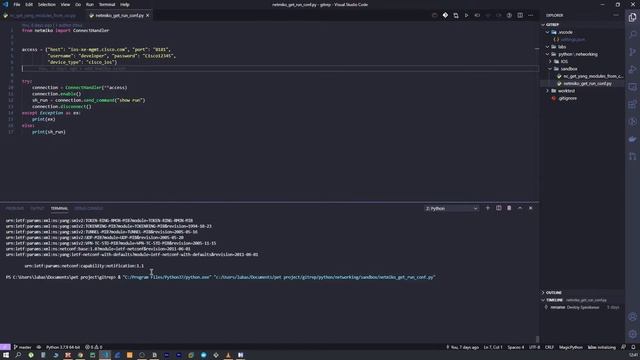Viewport: 640px width, 360px height.
Task: Open Explorer panel more actions ellipsis
Action: point(616,15)
